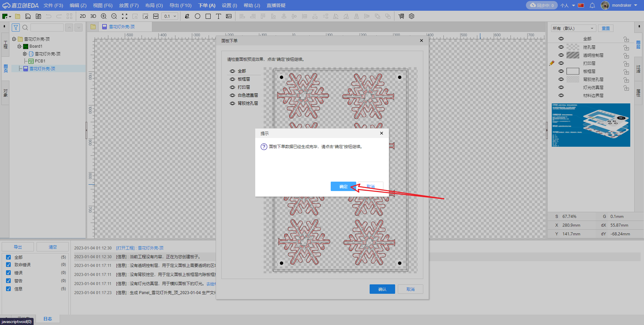Image resolution: width=644 pixels, height=325 pixels.
Task: Open the 0.1 grid size dropdown
Action: coord(170,16)
